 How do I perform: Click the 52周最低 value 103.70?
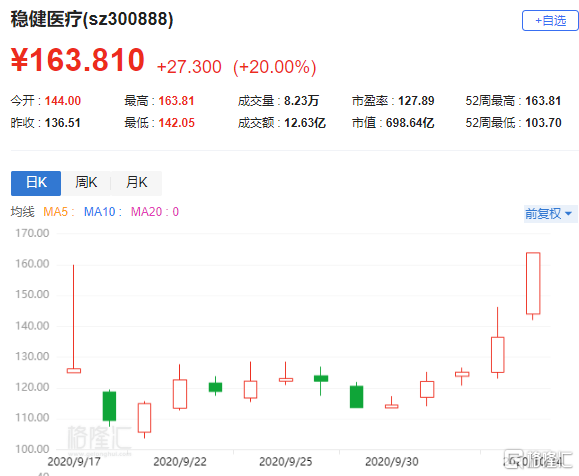(x=543, y=123)
